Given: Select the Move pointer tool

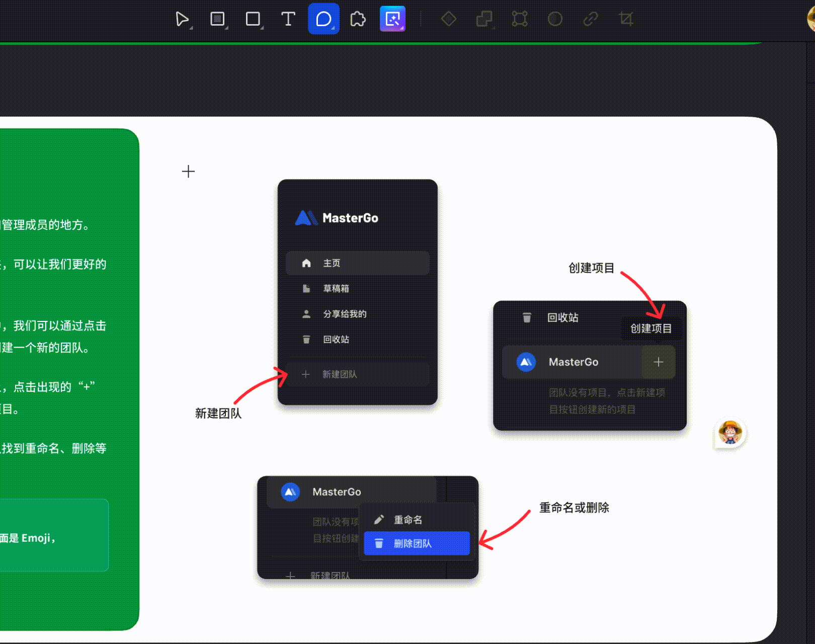Looking at the screenshot, I should coord(182,19).
